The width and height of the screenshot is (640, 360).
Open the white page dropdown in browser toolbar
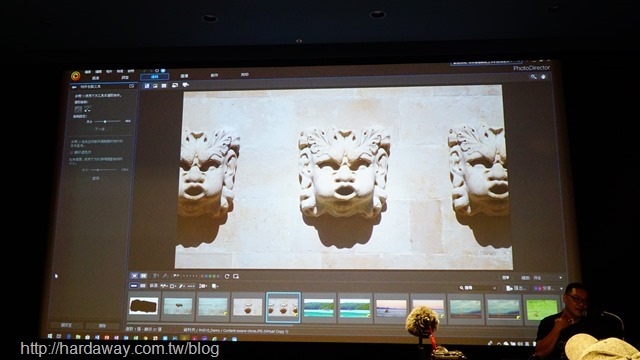[215, 286]
